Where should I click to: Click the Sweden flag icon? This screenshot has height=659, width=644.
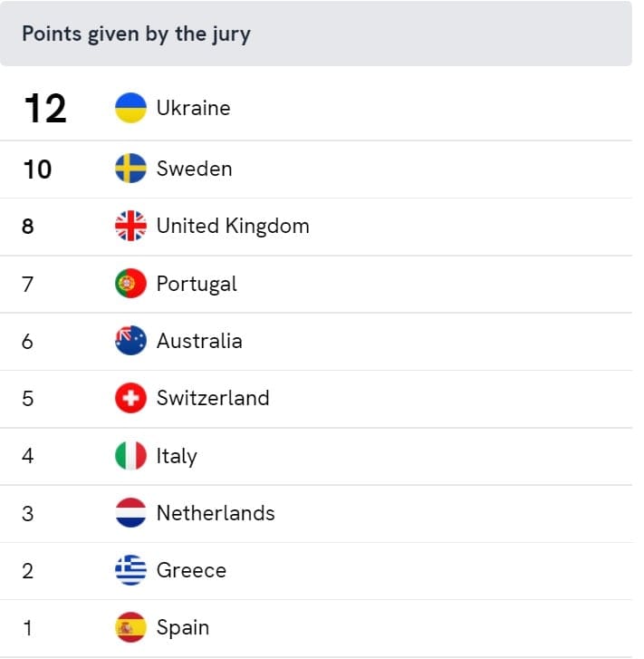tap(130, 169)
